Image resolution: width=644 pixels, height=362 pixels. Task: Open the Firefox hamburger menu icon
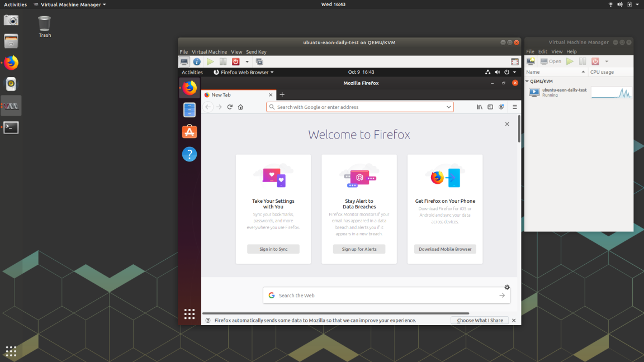(514, 107)
